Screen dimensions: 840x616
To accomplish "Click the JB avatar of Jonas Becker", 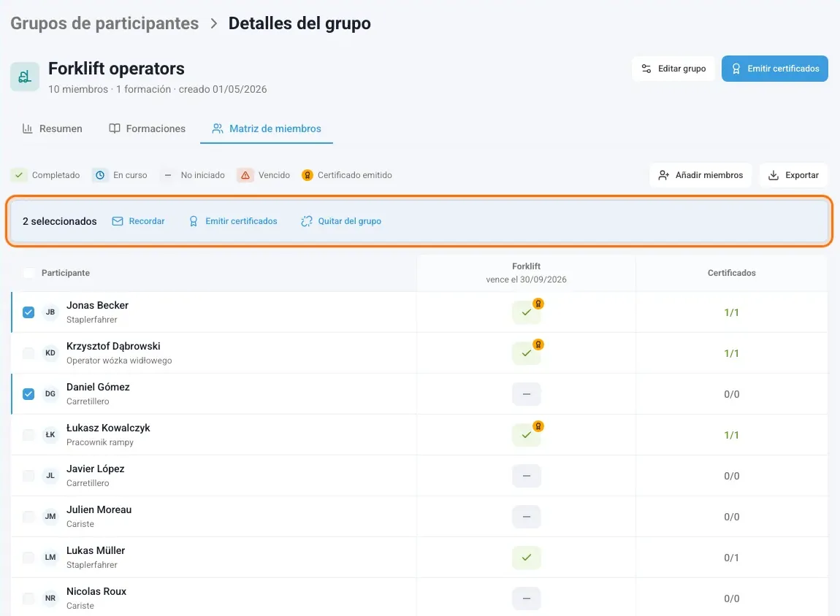I will pos(50,312).
